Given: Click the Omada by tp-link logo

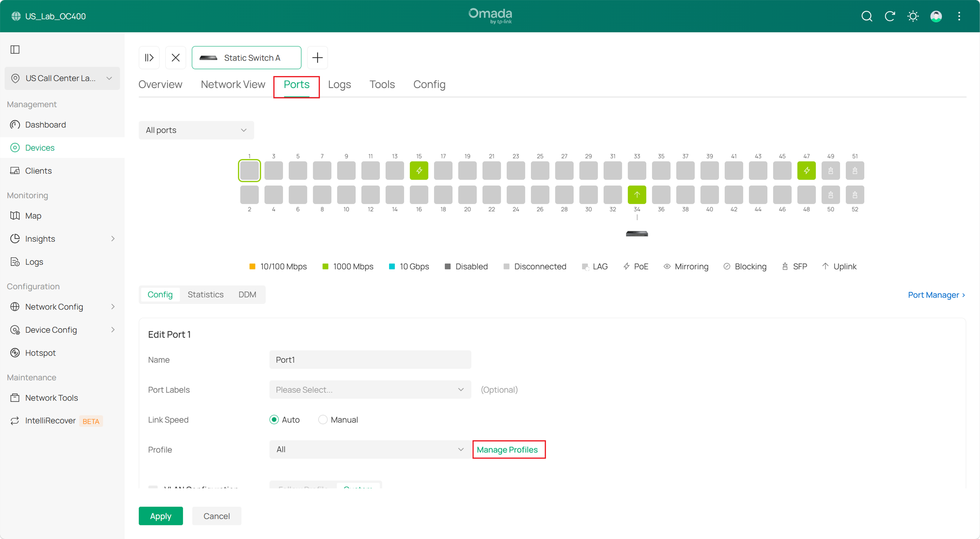Looking at the screenshot, I should 490,16.
